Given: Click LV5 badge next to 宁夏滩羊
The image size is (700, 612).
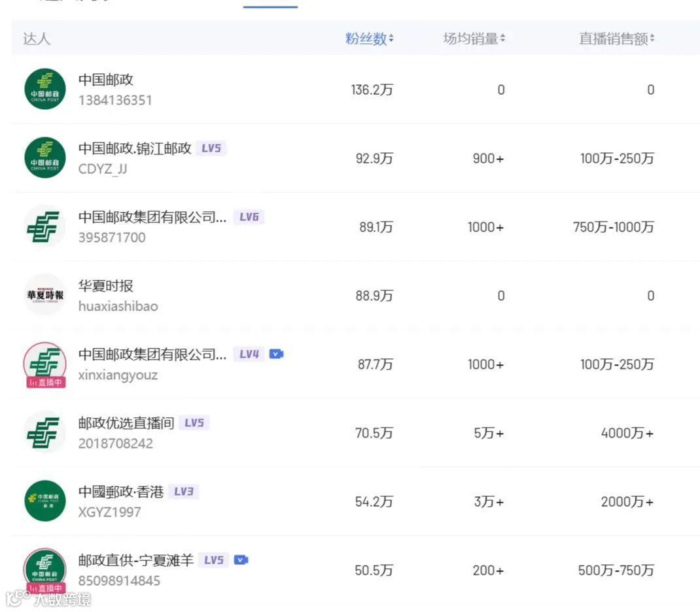Looking at the screenshot, I should (214, 560).
